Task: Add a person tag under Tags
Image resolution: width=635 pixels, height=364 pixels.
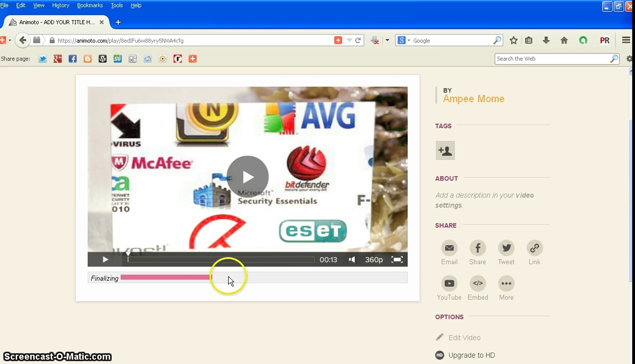Action: click(445, 150)
